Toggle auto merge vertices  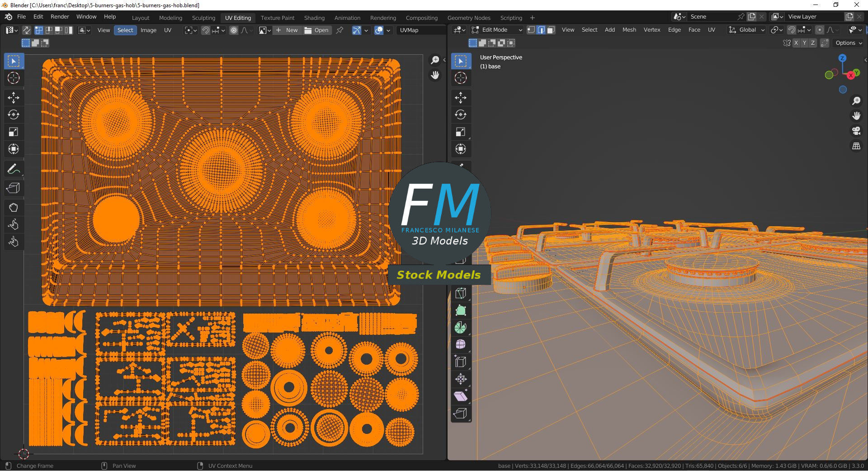(825, 43)
